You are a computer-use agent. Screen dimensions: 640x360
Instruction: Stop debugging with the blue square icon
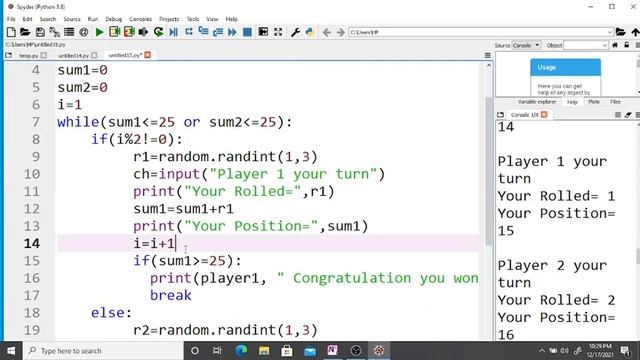(247, 32)
